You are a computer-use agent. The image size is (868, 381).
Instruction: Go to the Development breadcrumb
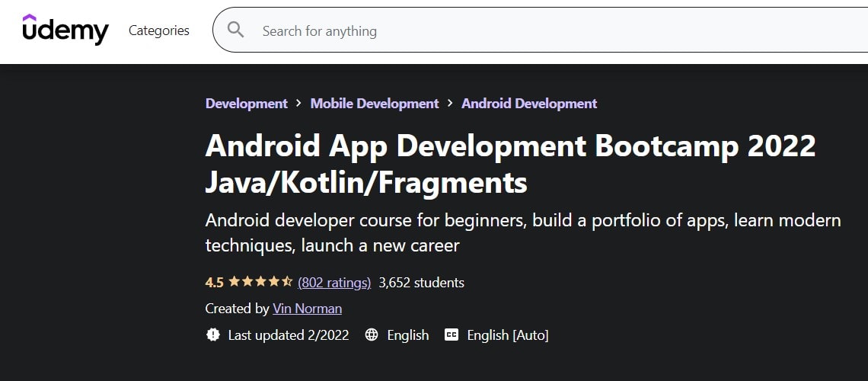tap(246, 104)
